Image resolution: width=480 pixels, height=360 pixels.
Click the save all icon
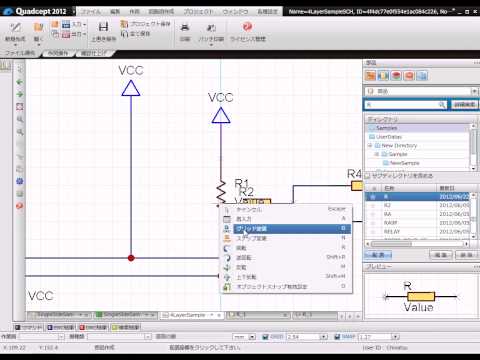coord(124,33)
